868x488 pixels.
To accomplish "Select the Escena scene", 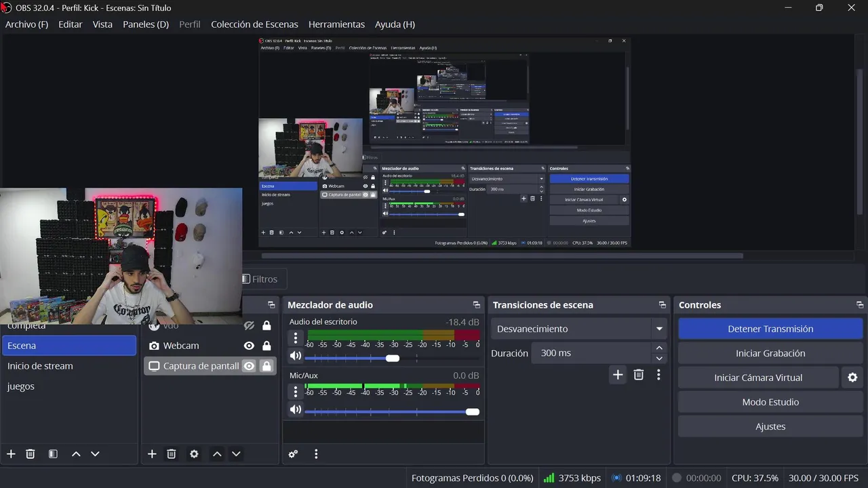I will [x=69, y=346].
